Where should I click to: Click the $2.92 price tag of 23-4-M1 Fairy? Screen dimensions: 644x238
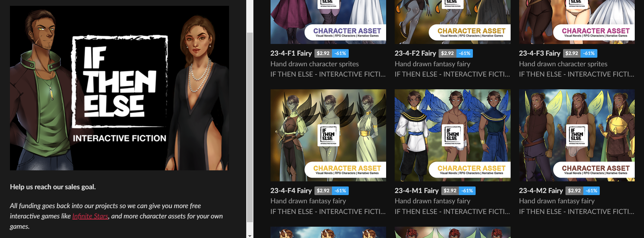(x=450, y=191)
